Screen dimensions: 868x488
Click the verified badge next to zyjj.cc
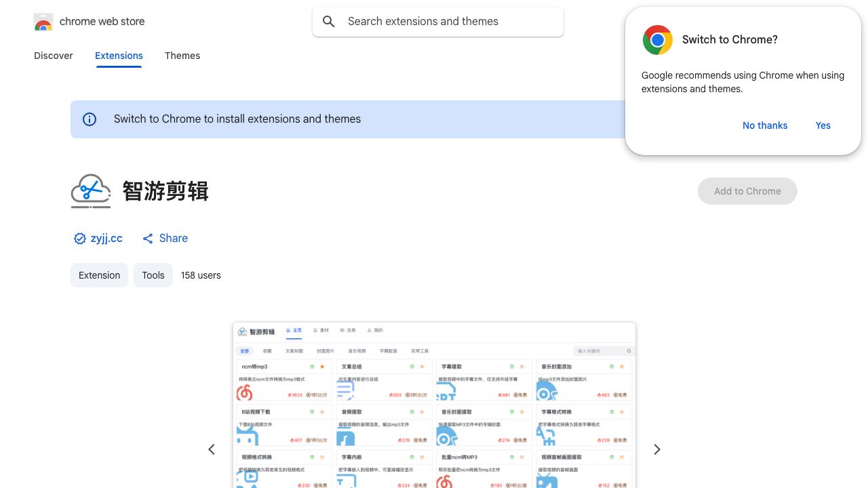80,239
